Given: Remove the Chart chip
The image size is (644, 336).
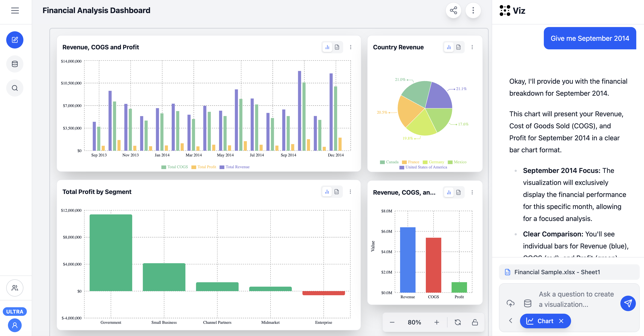Looking at the screenshot, I should pyautogui.click(x=561, y=321).
